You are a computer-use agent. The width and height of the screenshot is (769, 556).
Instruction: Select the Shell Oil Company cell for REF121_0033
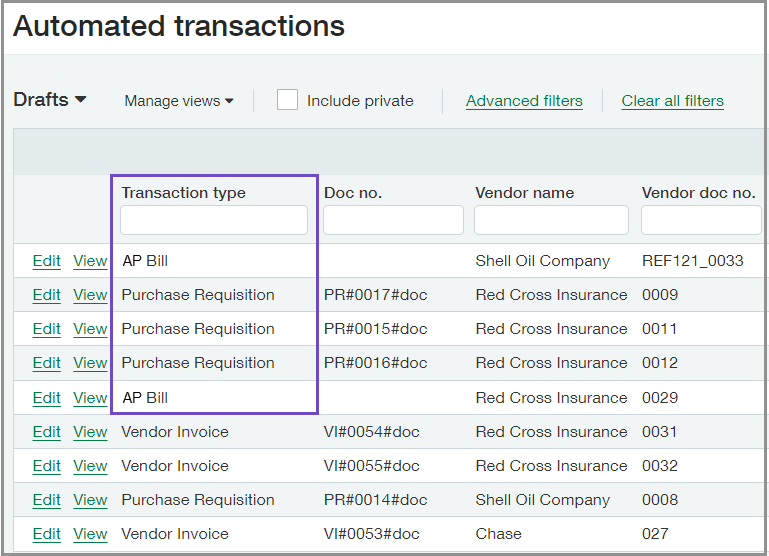[542, 261]
